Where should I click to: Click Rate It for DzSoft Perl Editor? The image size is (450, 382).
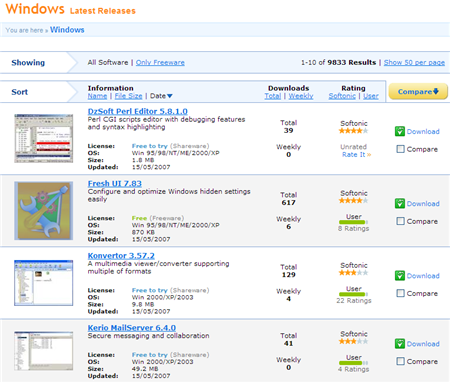click(356, 155)
